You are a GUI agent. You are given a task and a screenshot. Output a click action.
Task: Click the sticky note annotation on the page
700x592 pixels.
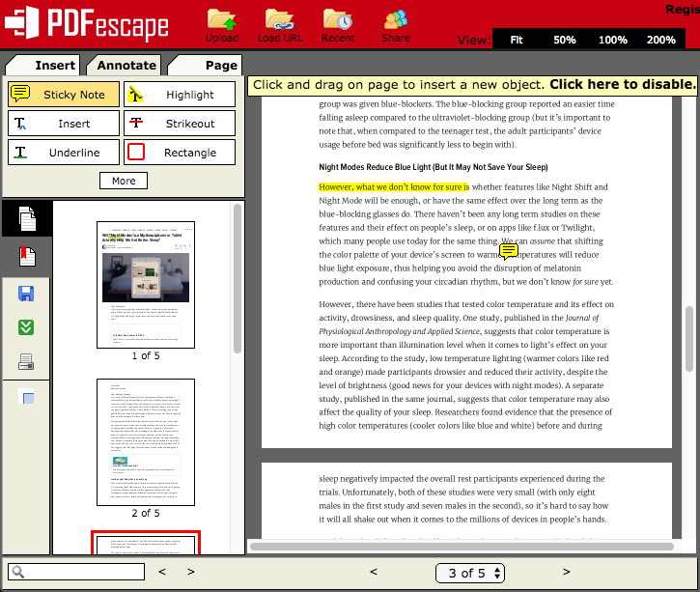point(509,251)
